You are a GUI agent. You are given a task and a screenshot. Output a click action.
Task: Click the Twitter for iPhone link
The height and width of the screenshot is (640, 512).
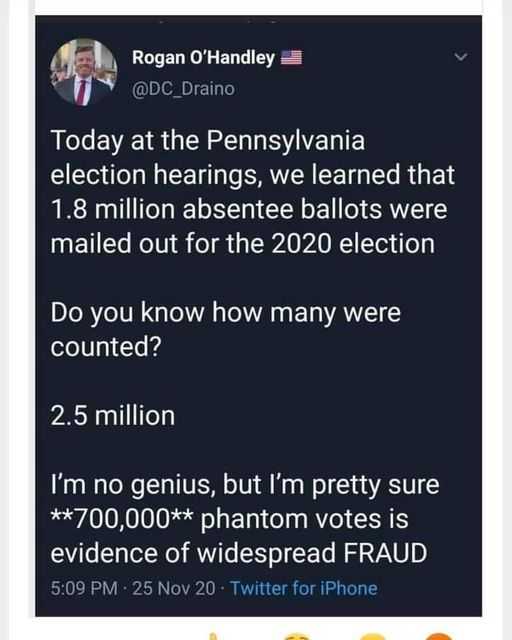click(304, 588)
